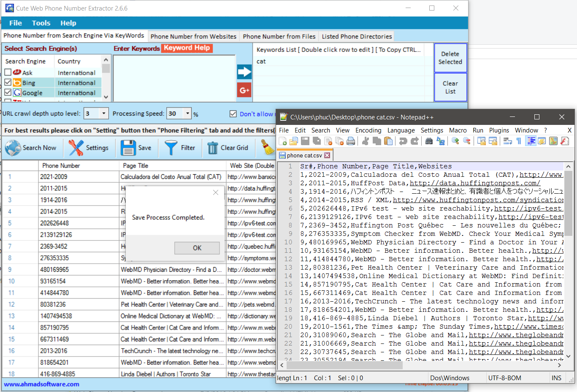The image size is (577, 392).
Task: Open Settings with the wrench icon
Action: coord(76,148)
